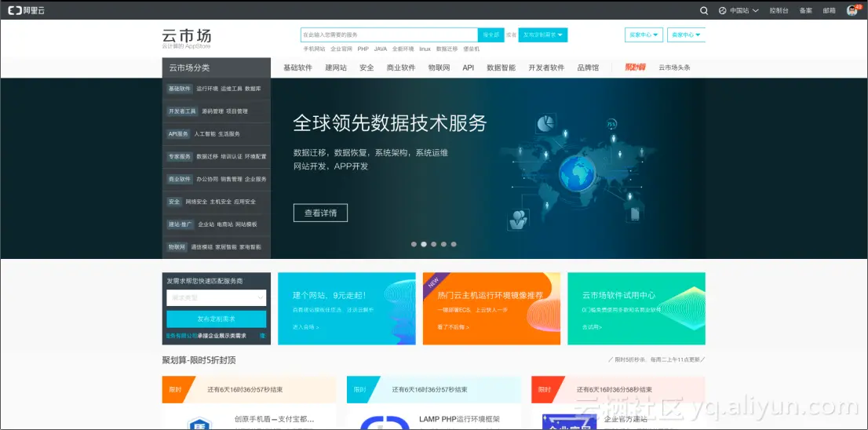Open the 中国站 region dropdown
The height and width of the screenshot is (430, 868).
739,10
